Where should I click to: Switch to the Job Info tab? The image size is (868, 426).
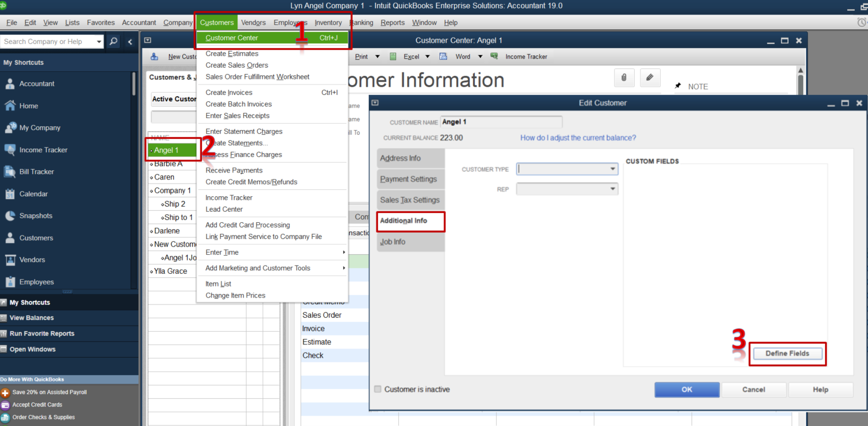(411, 242)
